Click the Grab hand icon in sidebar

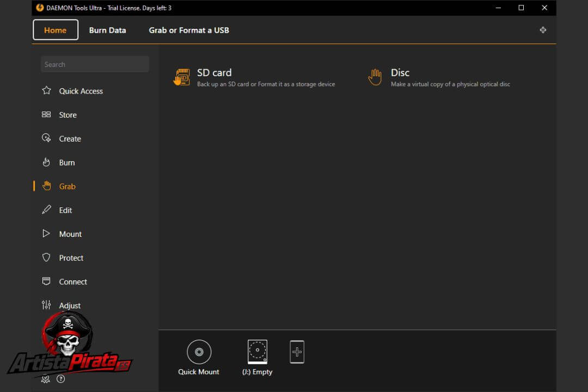click(x=46, y=186)
